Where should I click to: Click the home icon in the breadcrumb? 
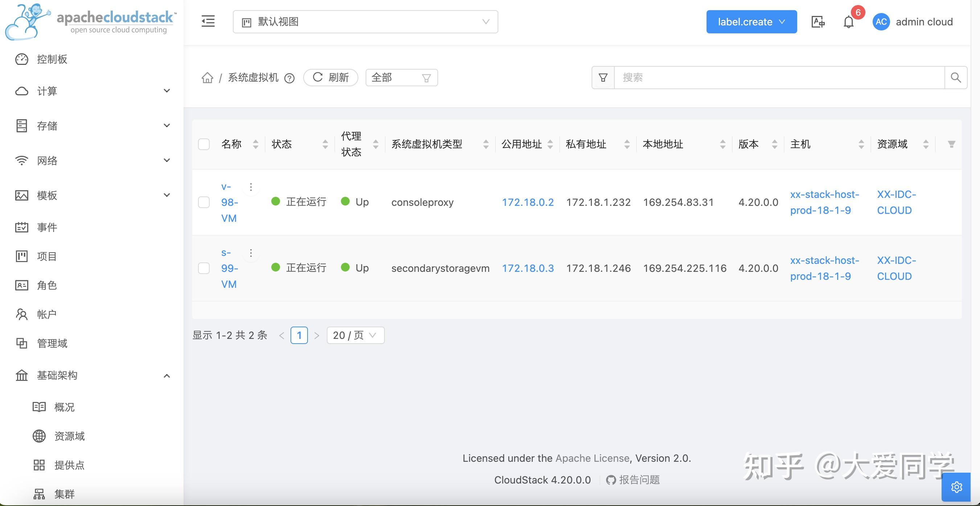(x=208, y=78)
